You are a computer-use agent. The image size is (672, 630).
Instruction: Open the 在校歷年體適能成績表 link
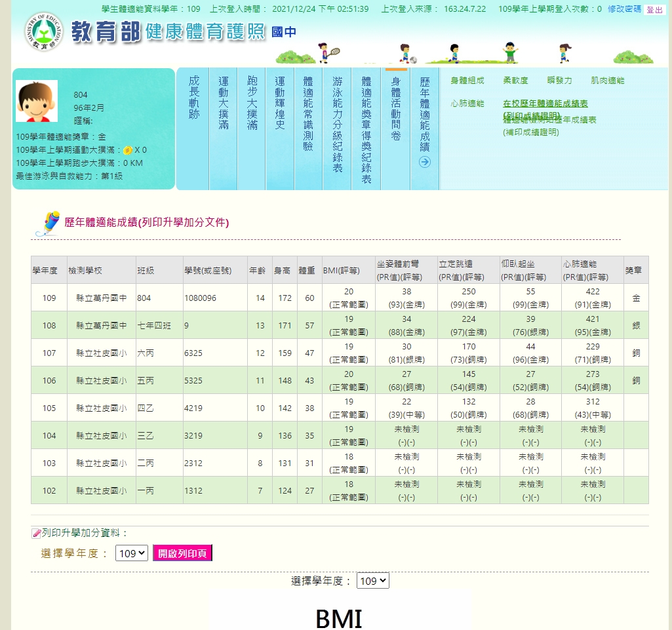tap(545, 104)
